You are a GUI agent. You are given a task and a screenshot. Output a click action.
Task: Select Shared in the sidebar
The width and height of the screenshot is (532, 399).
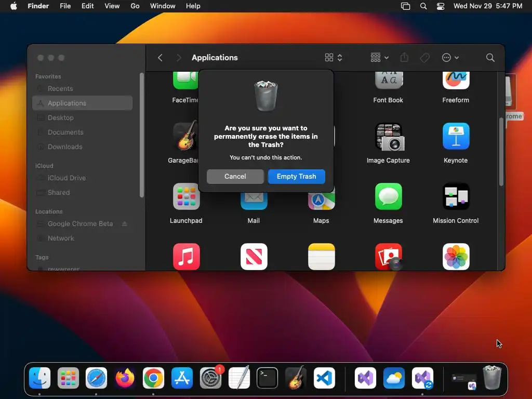(x=83, y=192)
